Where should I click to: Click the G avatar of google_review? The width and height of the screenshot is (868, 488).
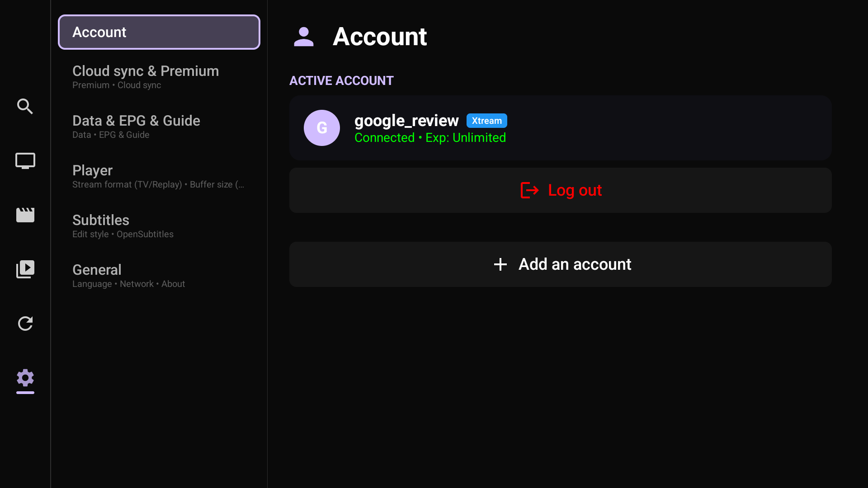tap(321, 128)
